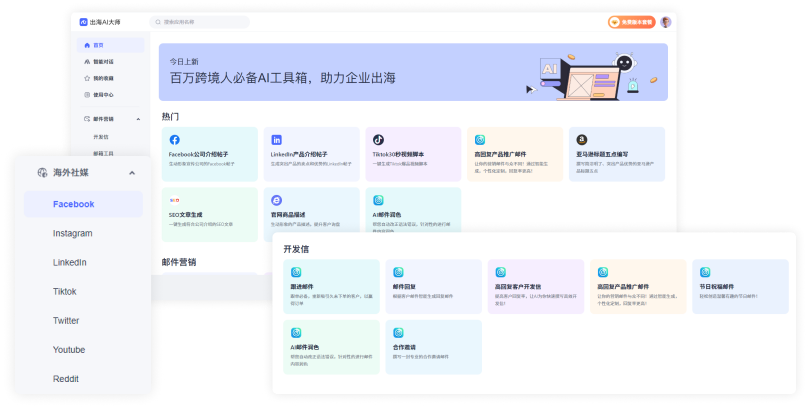This screenshot has width=808, height=409.
Task: Select Facebook in the 海外社媒 menu
Action: pyautogui.click(x=83, y=204)
